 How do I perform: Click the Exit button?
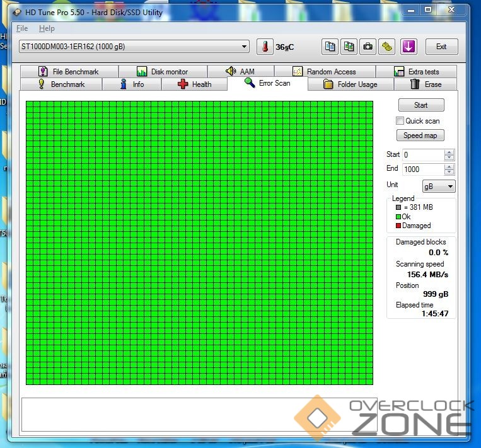[441, 47]
